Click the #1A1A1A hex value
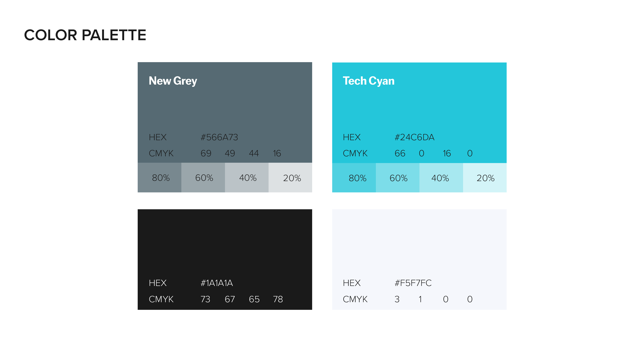Image resolution: width=644 pixels, height=362 pixels. coord(217,283)
